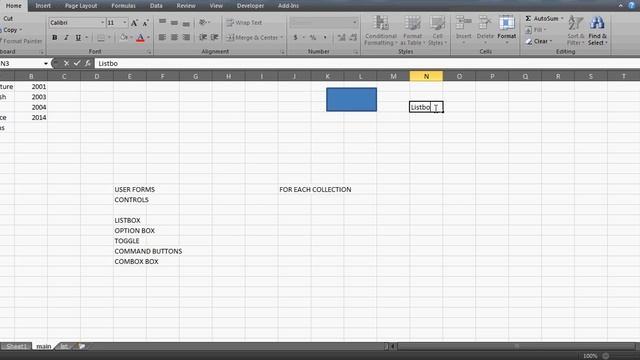This screenshot has width=640, height=360.
Task: Select column N header
Action: tap(426, 76)
